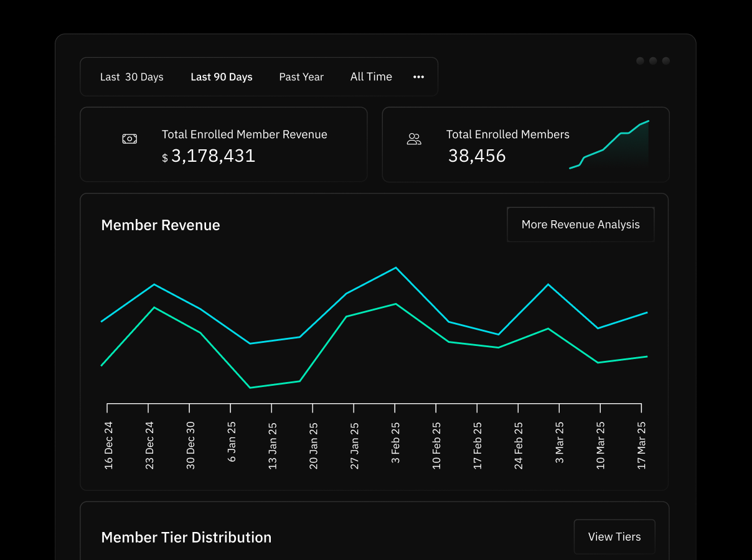Click the dollar sign before 3,178,431

pos(165,158)
